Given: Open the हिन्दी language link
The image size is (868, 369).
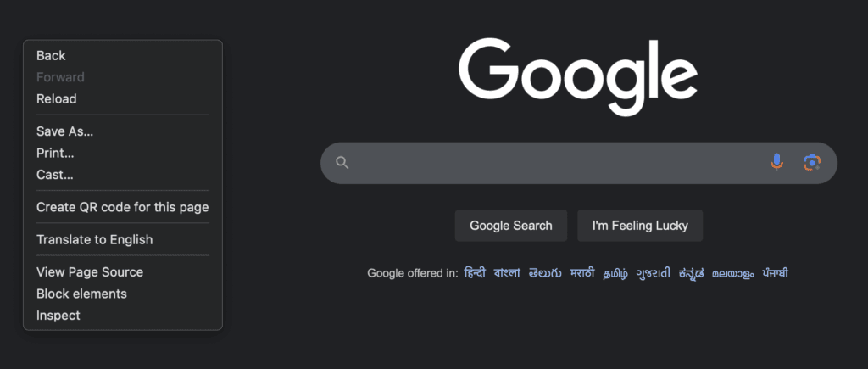Looking at the screenshot, I should (x=475, y=273).
